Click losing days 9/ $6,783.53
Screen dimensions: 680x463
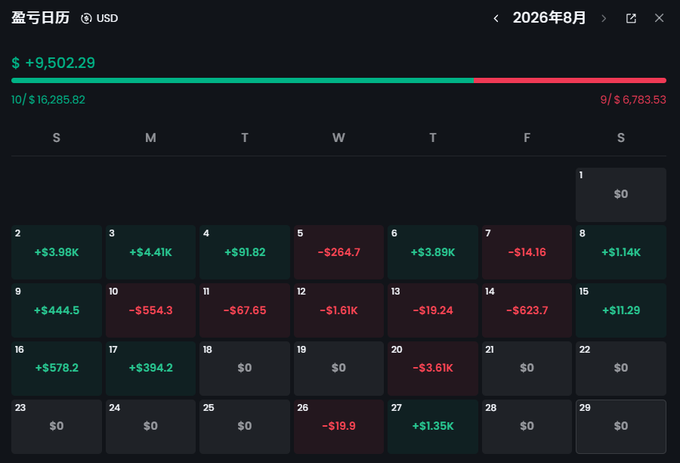[x=633, y=100]
